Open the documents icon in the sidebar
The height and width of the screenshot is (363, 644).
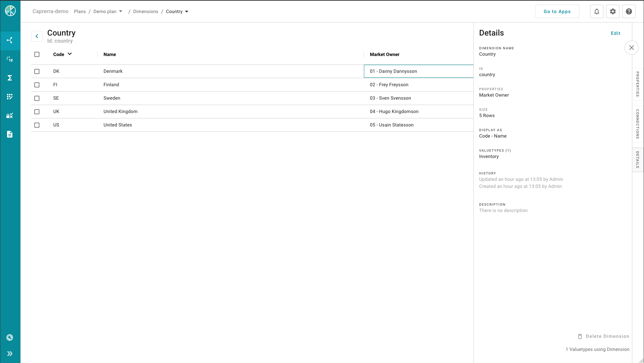point(10,134)
